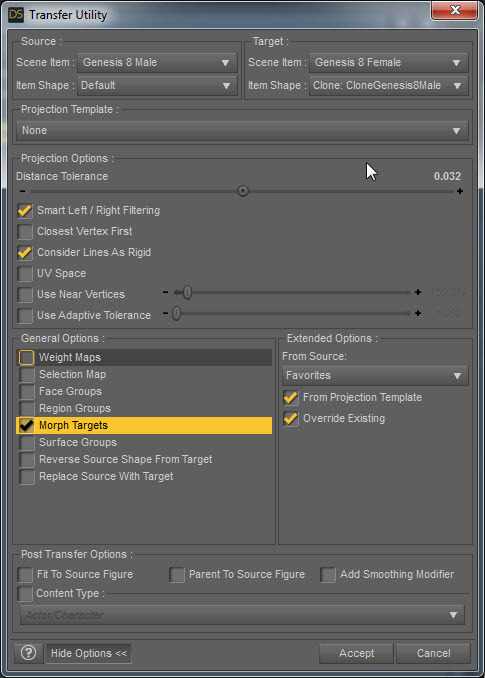Viewport: 485px width, 678px height.
Task: Uncheck Consider Lines As Rigid
Action: pyautogui.click(x=25, y=253)
